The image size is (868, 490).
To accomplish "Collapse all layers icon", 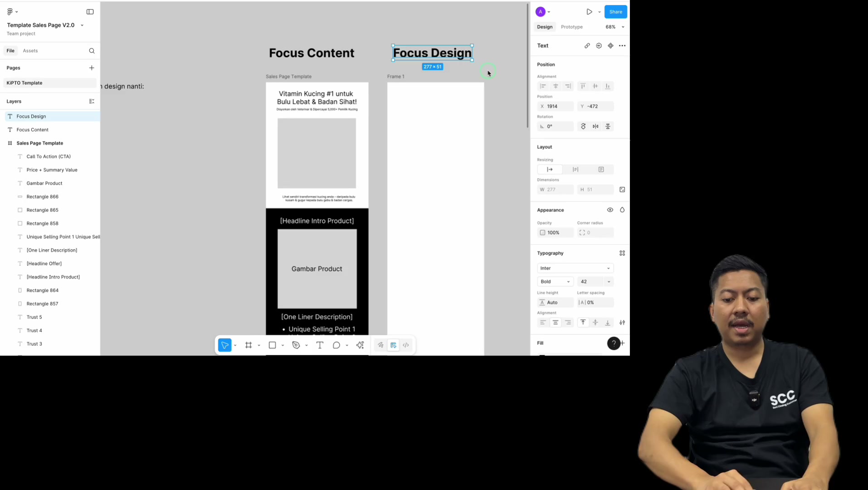I will 92,102.
